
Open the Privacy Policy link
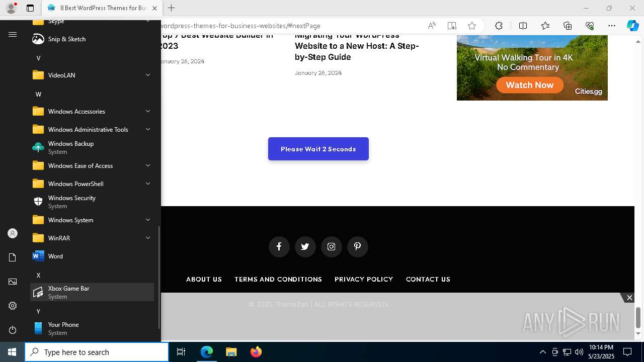[364, 279]
